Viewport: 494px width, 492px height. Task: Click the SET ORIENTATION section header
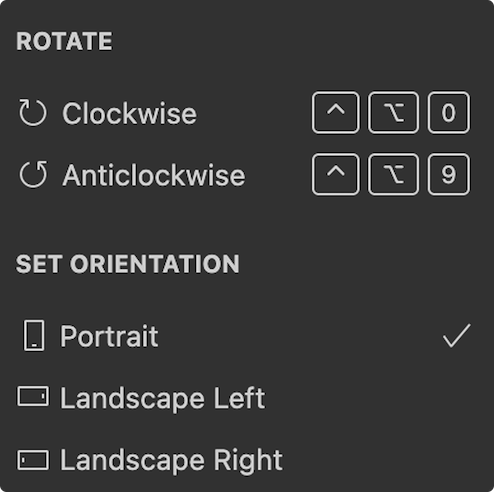pos(128,264)
